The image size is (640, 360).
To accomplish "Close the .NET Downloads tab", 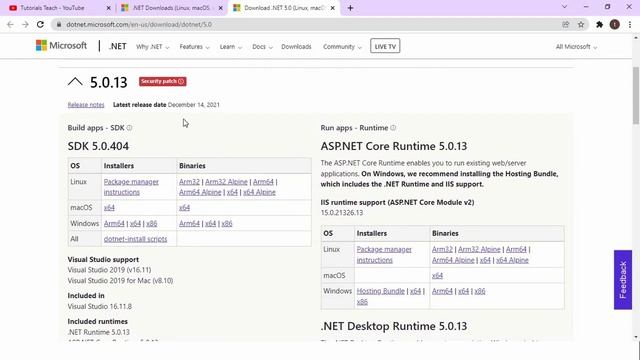I will pos(221,8).
